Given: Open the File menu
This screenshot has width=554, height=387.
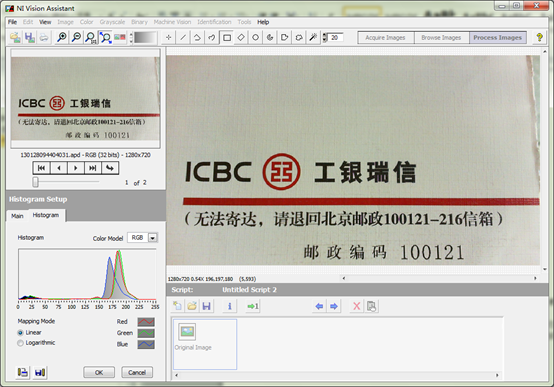Looking at the screenshot, I should 12,22.
